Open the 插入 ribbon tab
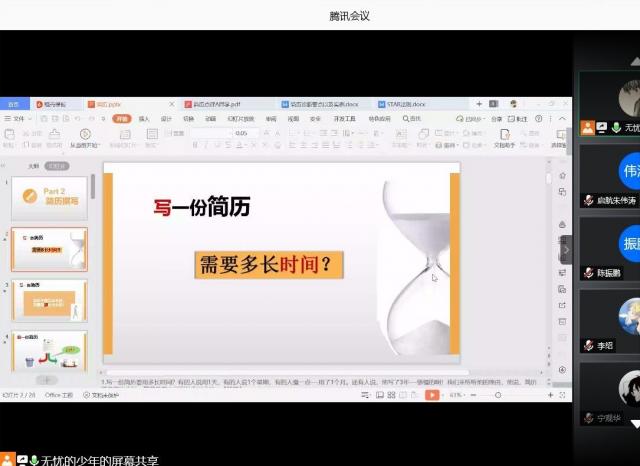 (144, 119)
